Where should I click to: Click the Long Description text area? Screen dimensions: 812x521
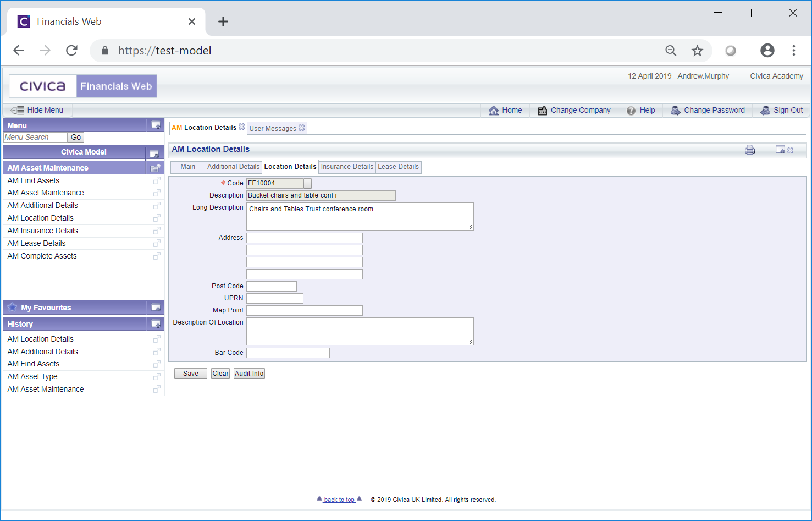click(x=360, y=216)
